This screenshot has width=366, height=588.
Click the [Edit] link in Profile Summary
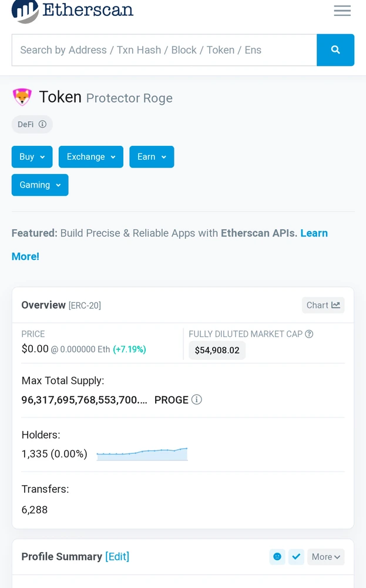117,557
